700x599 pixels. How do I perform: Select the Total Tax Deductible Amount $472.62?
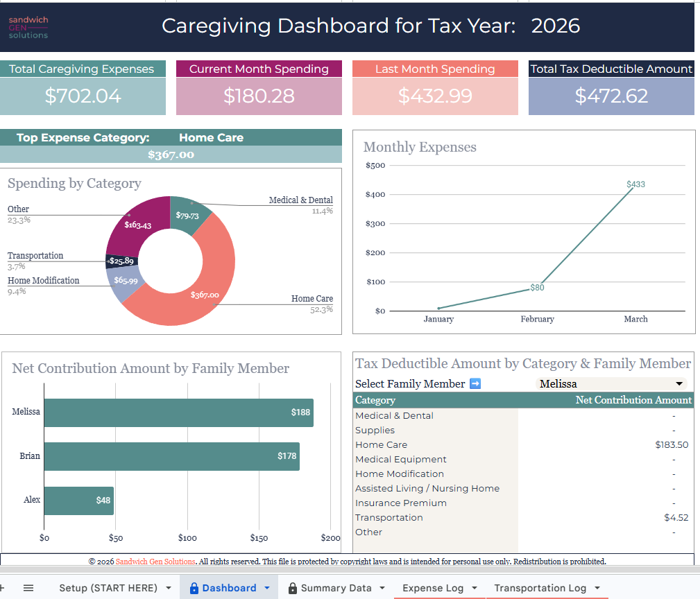[611, 96]
